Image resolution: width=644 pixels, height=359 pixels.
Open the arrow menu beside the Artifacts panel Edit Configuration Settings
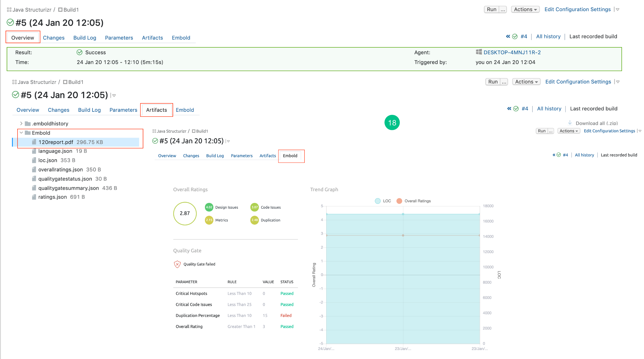pos(618,82)
